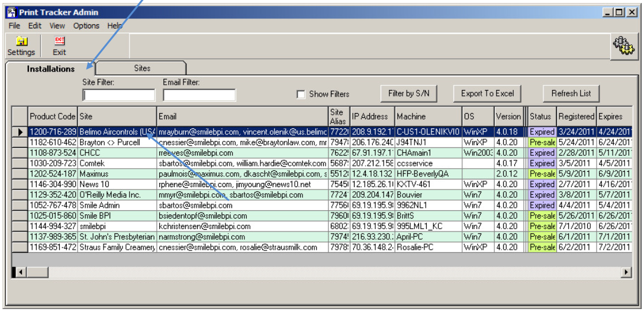The image size is (644, 312).
Task: Click the Version column header
Action: [x=508, y=117]
